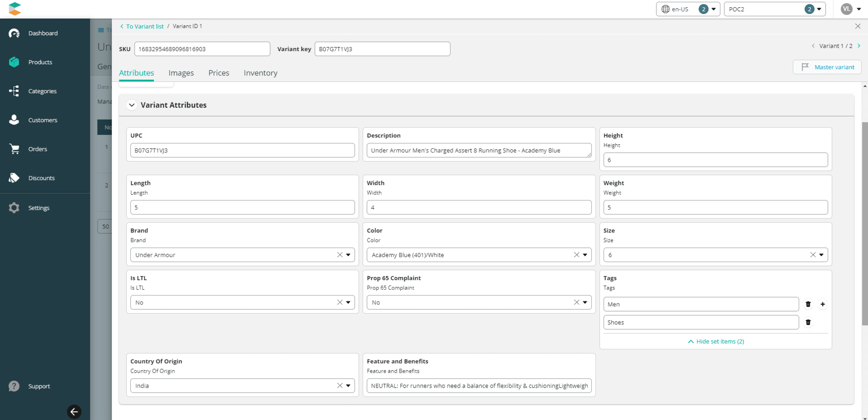Image resolution: width=868 pixels, height=420 pixels.
Task: Clear the Country Of Origin selection
Action: [x=340, y=386]
